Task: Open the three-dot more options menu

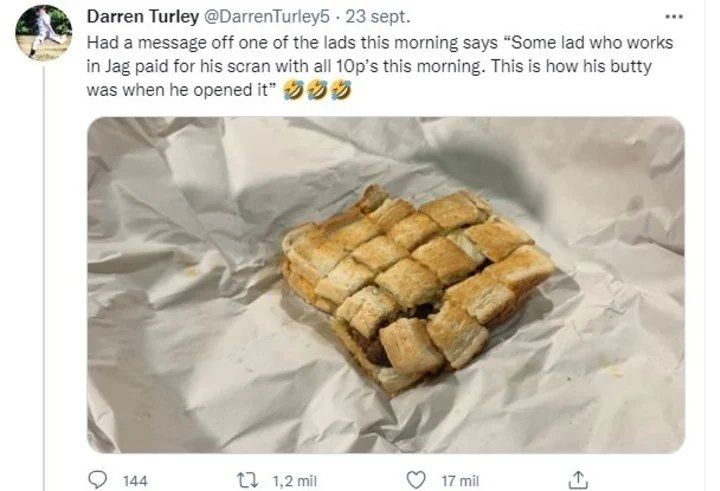Action: [674, 17]
